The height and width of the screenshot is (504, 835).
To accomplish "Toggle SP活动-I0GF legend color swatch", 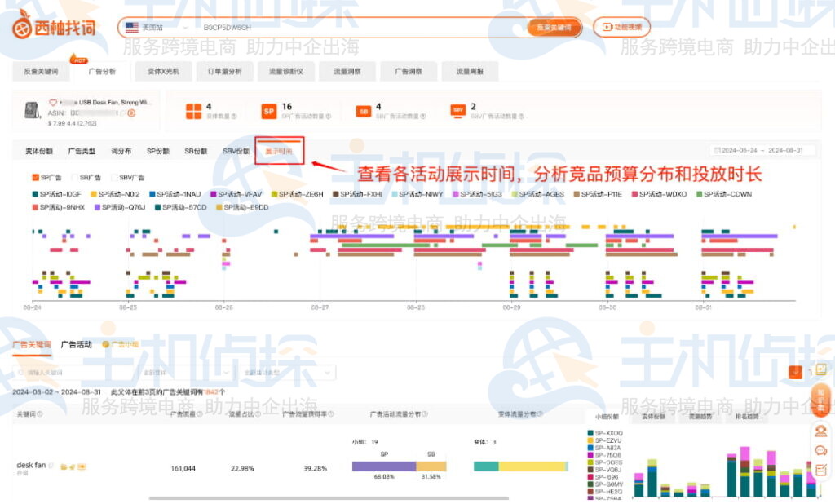I will click(x=35, y=194).
